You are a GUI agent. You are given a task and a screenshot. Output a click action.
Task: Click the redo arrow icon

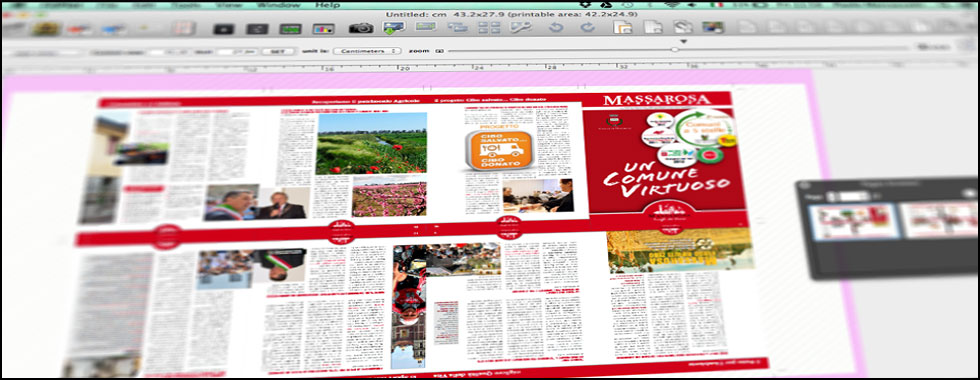click(588, 28)
